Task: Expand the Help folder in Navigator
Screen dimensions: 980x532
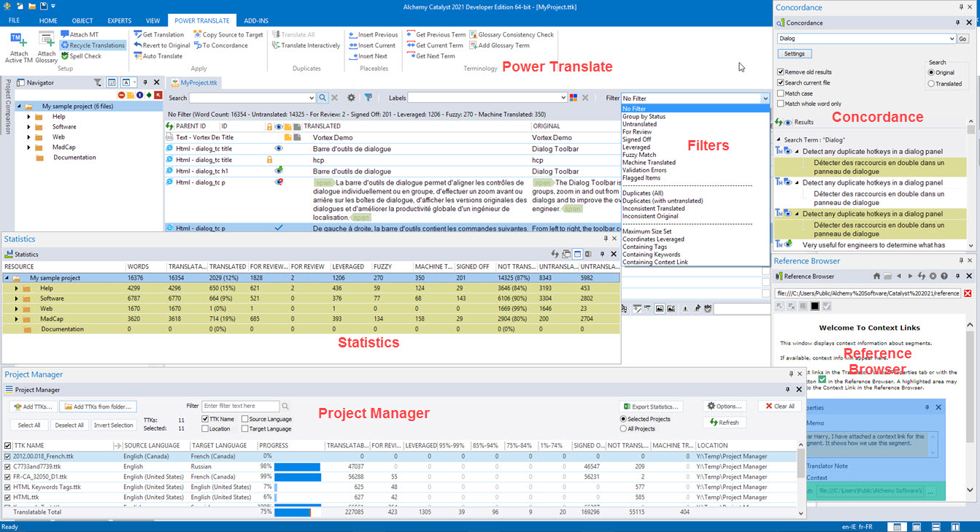Action: click(x=28, y=117)
